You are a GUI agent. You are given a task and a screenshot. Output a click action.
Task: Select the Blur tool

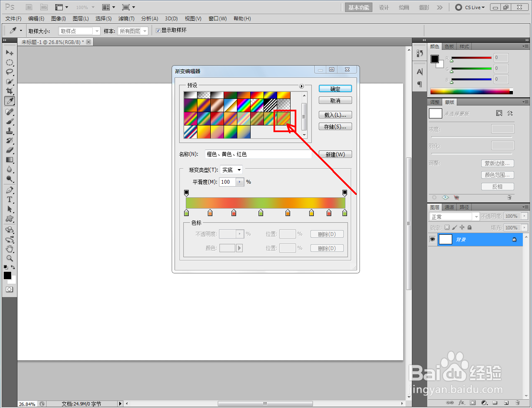(x=10, y=169)
